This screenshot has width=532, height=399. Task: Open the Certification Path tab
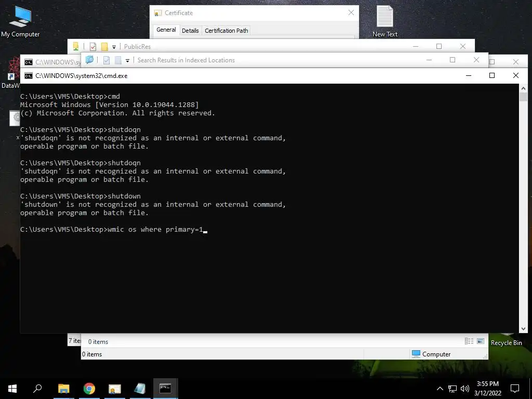pyautogui.click(x=227, y=31)
